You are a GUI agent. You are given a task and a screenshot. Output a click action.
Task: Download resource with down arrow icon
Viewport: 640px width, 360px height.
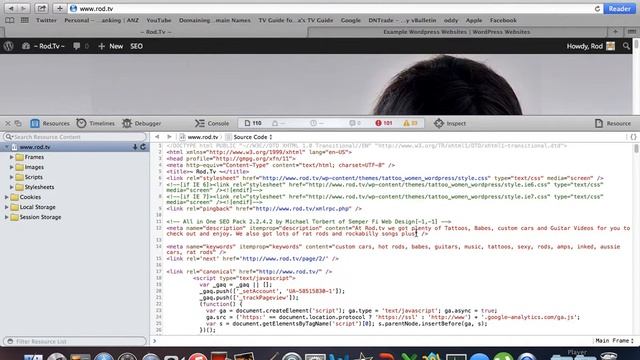pos(135,147)
